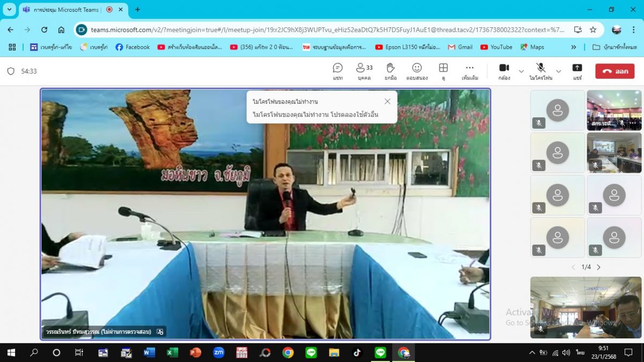Go back in browser history

[x=11, y=30]
